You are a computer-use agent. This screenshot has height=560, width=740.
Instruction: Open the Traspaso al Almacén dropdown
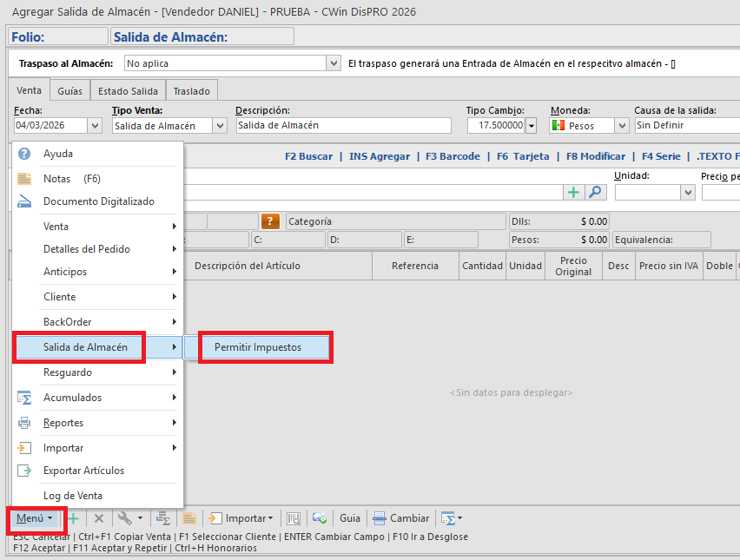click(334, 63)
